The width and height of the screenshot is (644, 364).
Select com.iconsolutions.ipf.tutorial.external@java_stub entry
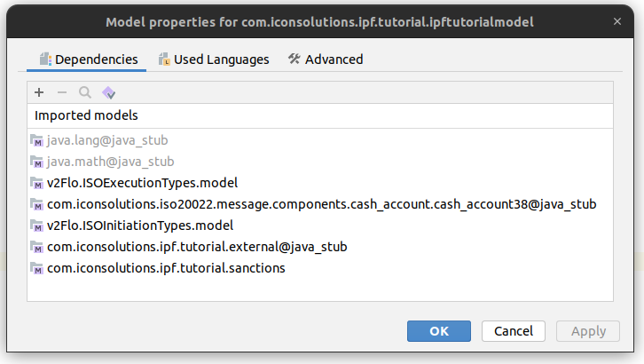pos(197,247)
